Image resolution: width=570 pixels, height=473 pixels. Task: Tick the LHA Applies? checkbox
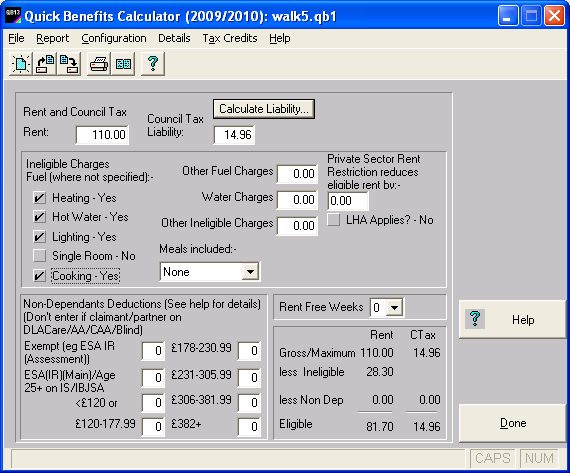click(x=334, y=220)
